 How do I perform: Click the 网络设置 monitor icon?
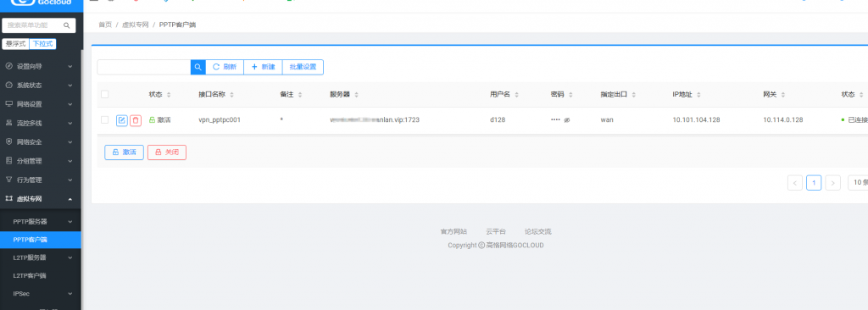8,104
